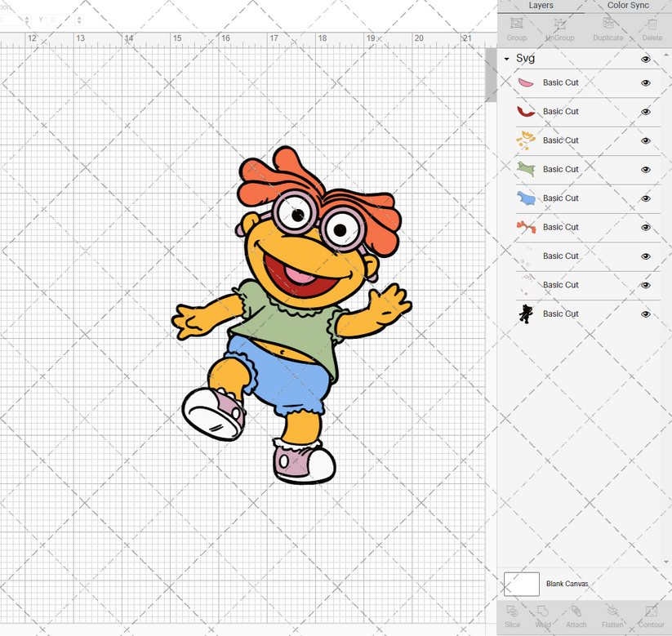This screenshot has width=672, height=636.
Task: Switch to the Layers tab
Action: (x=541, y=6)
